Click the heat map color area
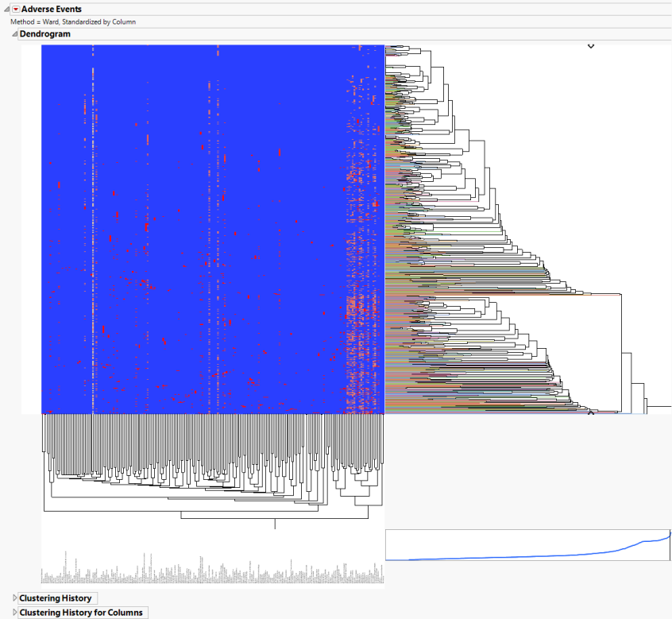672x619 pixels. click(213, 230)
